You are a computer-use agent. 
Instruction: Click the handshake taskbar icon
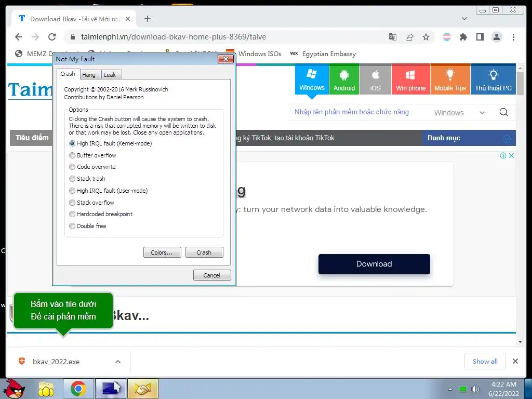143,389
